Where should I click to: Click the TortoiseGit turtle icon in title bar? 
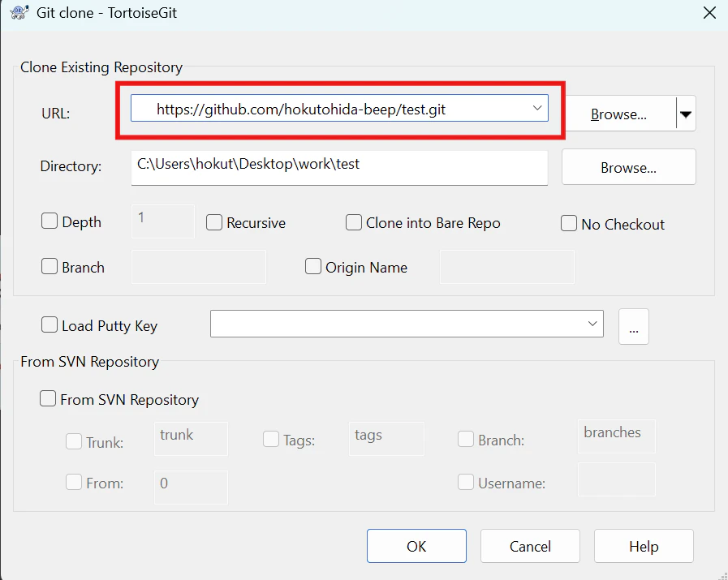pos(19,12)
